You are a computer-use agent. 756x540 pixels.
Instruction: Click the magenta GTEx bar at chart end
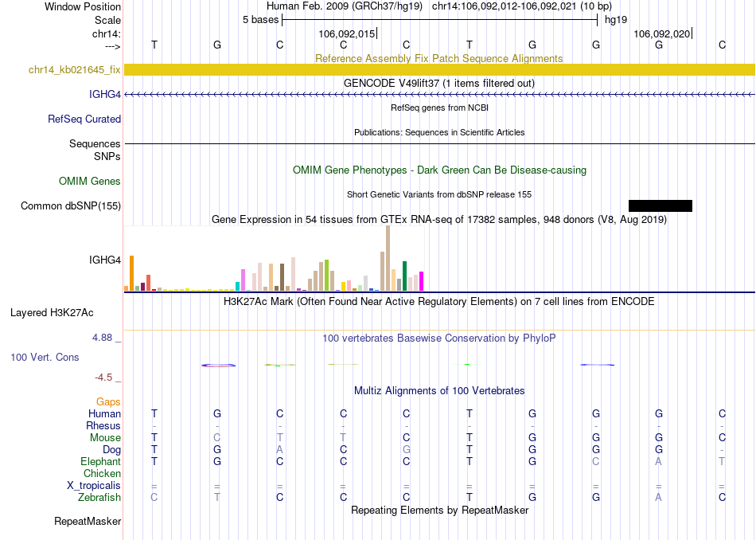click(422, 281)
